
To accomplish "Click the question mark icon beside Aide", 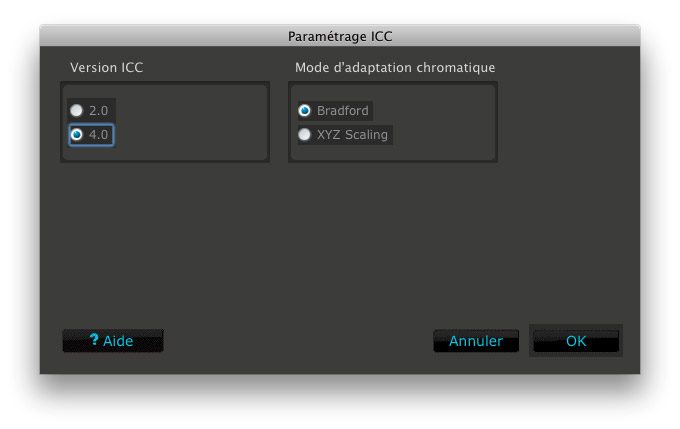I will tap(94, 339).
